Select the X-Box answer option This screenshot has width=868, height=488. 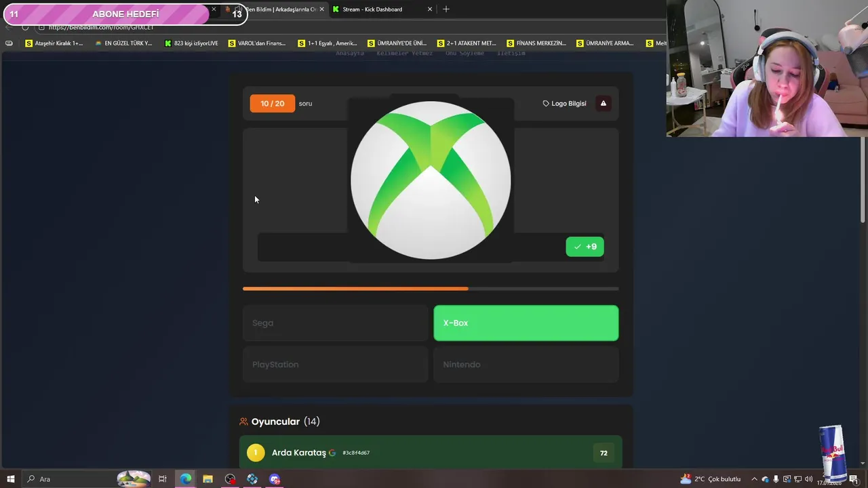click(526, 323)
